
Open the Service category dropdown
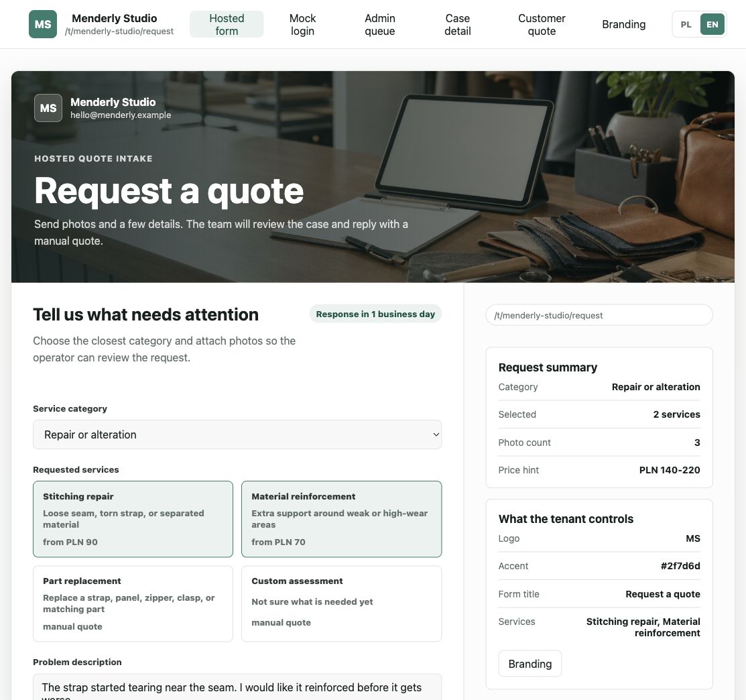237,434
